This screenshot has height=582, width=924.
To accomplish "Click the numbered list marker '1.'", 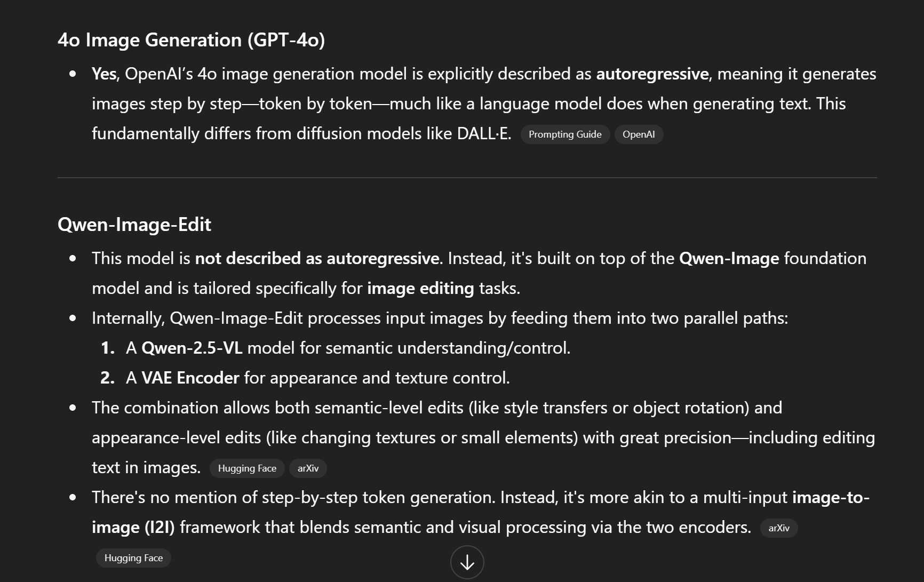I will tap(107, 348).
